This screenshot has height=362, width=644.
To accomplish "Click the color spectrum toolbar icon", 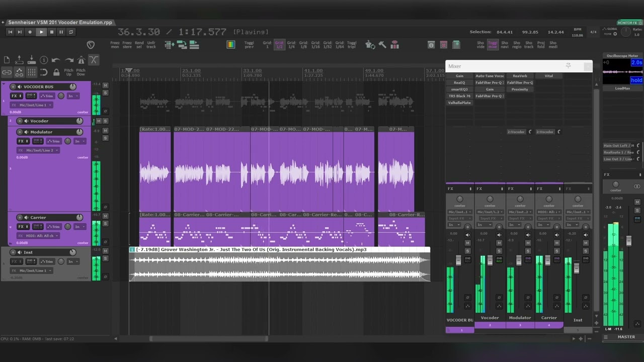I will click(231, 45).
